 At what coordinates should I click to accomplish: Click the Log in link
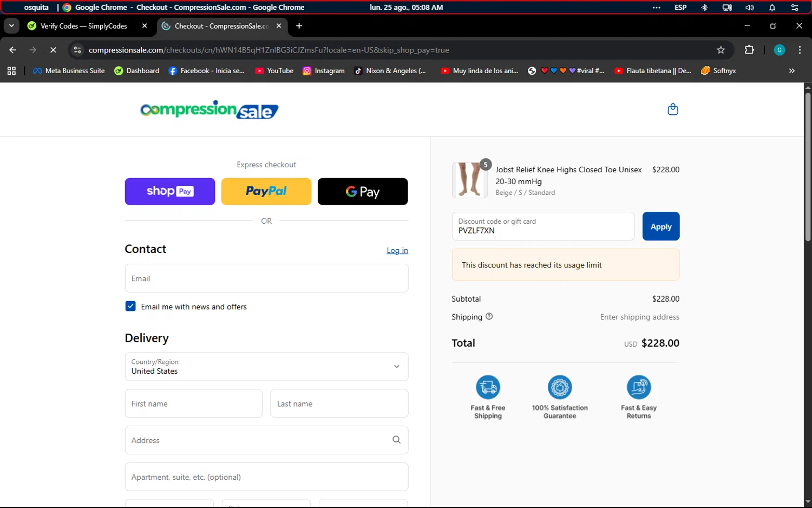click(397, 250)
